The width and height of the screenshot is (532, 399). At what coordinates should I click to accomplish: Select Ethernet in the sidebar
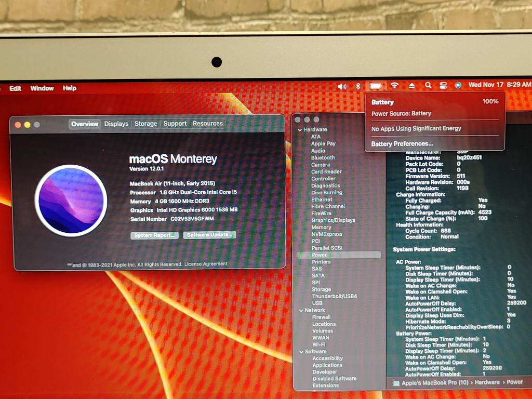pyautogui.click(x=322, y=199)
